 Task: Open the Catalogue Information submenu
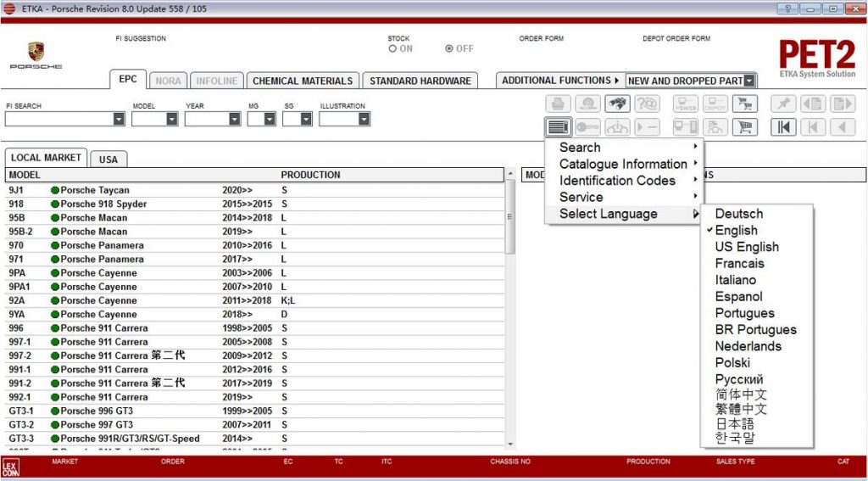point(623,164)
